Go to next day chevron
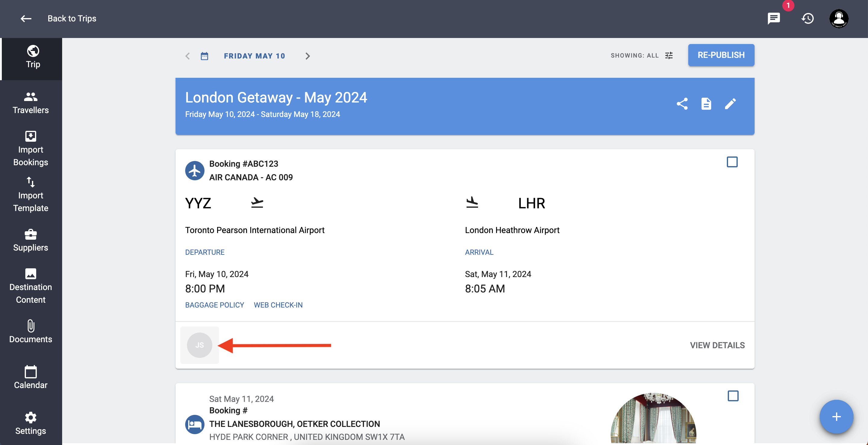The image size is (868, 445). (307, 56)
